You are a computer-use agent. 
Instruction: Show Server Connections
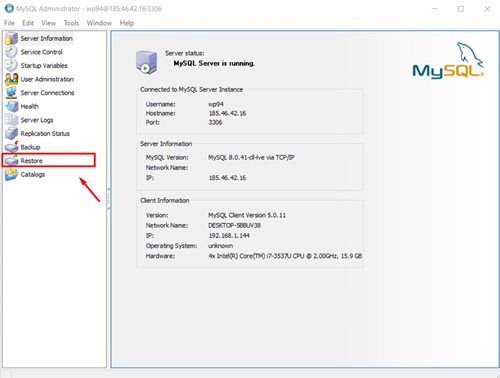pyautogui.click(x=47, y=93)
